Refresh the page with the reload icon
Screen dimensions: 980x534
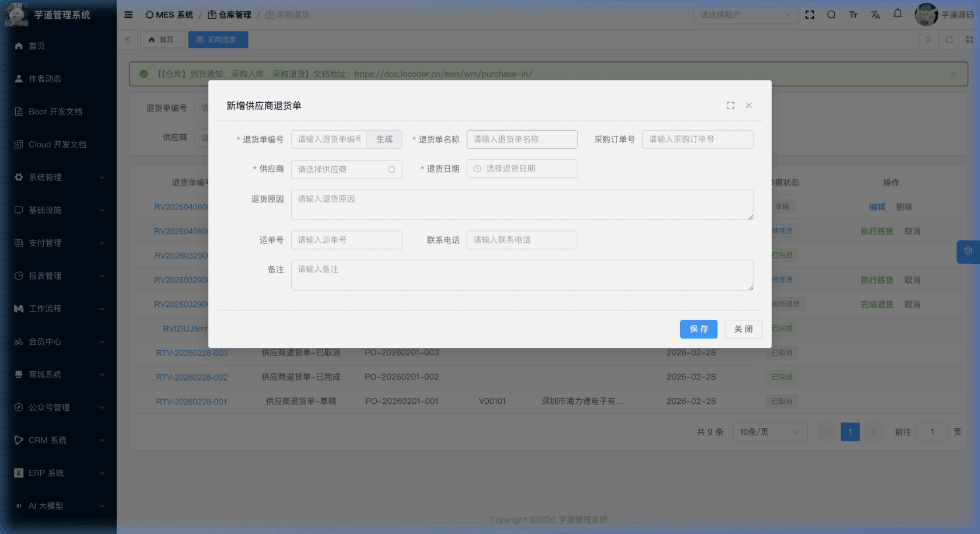[x=950, y=40]
